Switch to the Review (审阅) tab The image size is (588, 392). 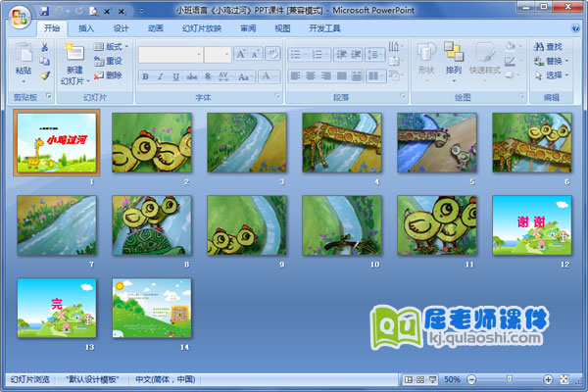248,28
